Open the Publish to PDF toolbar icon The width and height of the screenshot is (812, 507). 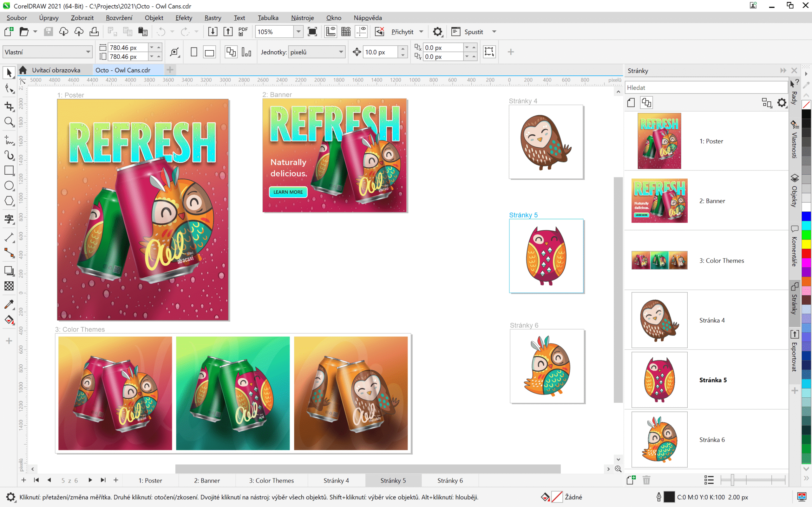243,31
